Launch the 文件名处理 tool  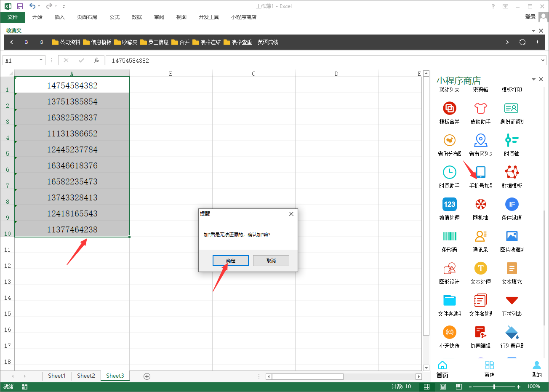pos(480,301)
